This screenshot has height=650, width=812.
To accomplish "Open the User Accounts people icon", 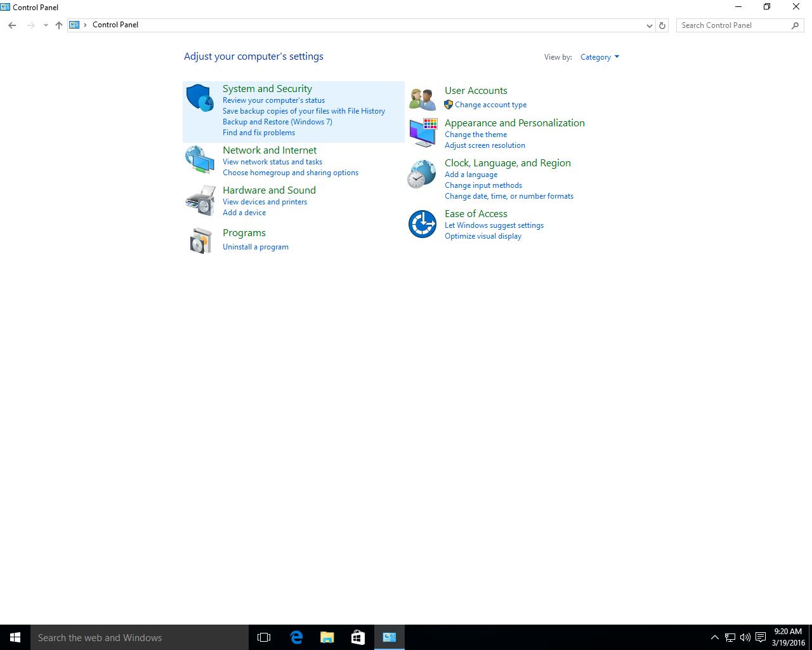I will (422, 100).
